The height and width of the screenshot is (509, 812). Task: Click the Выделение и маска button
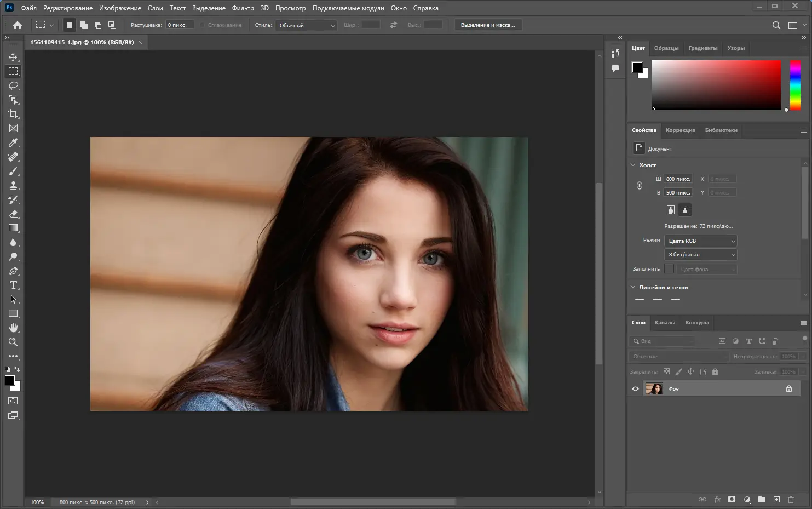[488, 25]
